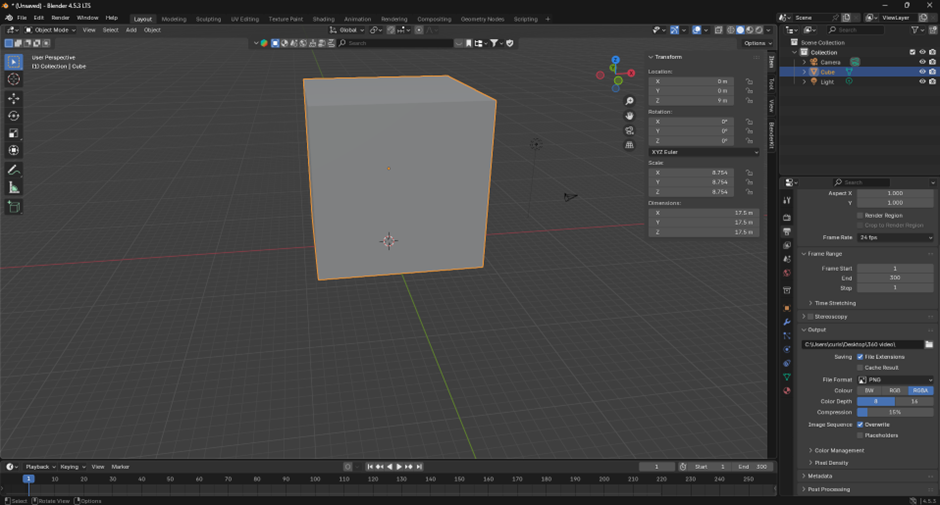Click the folder icon beside output path

pyautogui.click(x=929, y=344)
